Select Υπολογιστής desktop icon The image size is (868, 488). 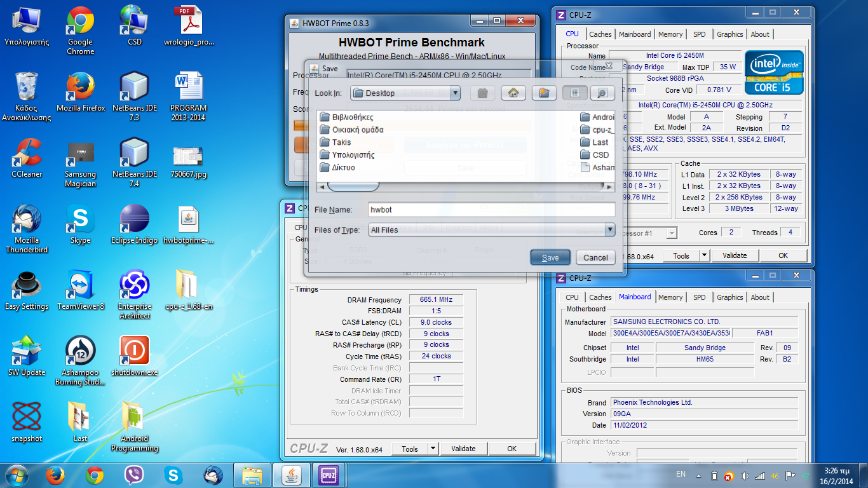point(27,26)
